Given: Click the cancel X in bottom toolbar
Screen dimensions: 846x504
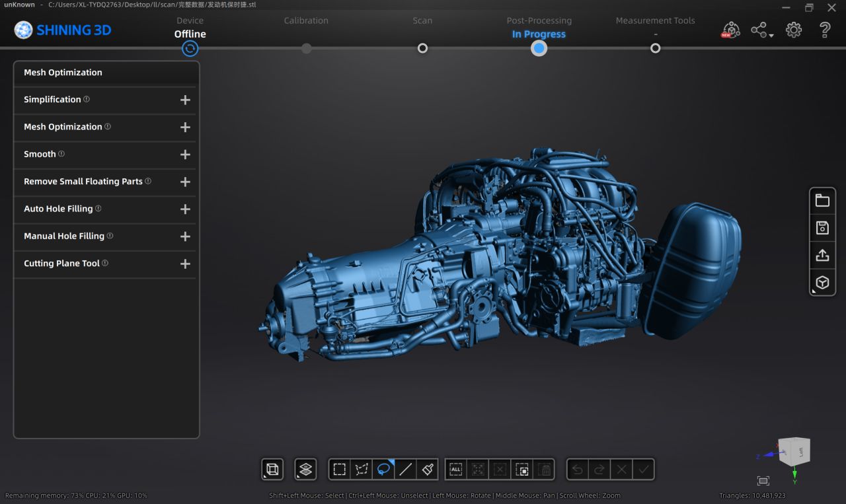Looking at the screenshot, I should tap(621, 470).
